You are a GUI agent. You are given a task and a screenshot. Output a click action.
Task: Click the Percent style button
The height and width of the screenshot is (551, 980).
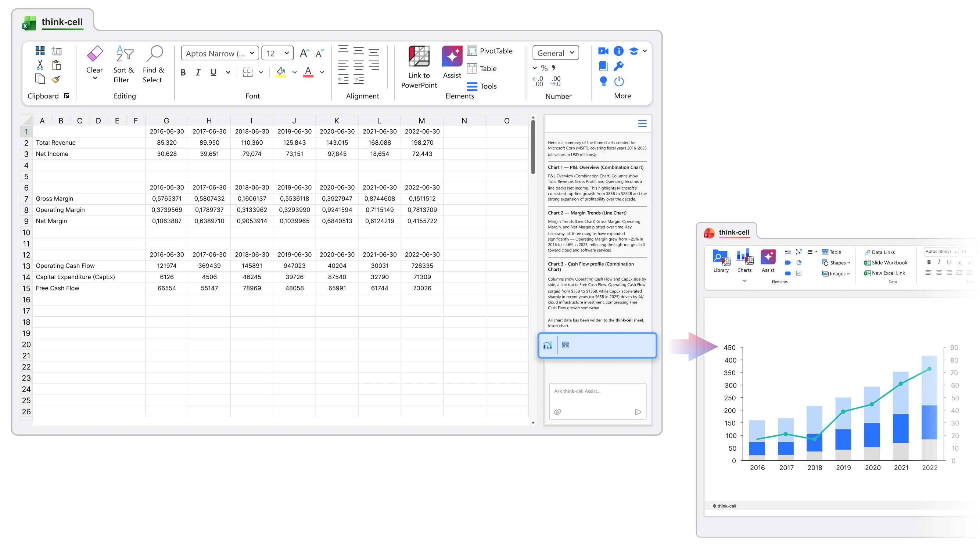[x=545, y=68]
